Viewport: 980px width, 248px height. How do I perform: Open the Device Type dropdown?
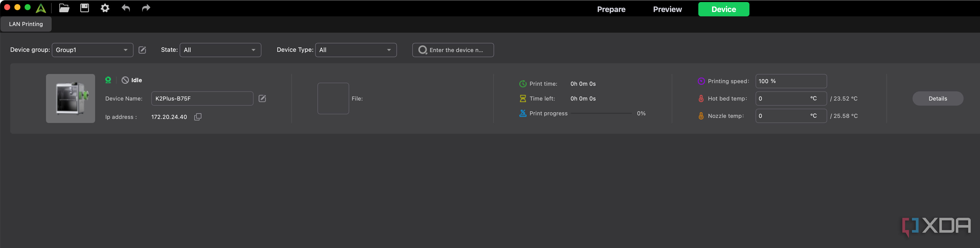point(356,50)
